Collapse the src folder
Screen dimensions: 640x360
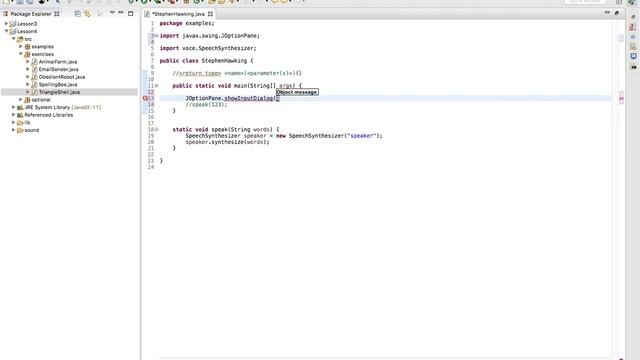[13, 39]
